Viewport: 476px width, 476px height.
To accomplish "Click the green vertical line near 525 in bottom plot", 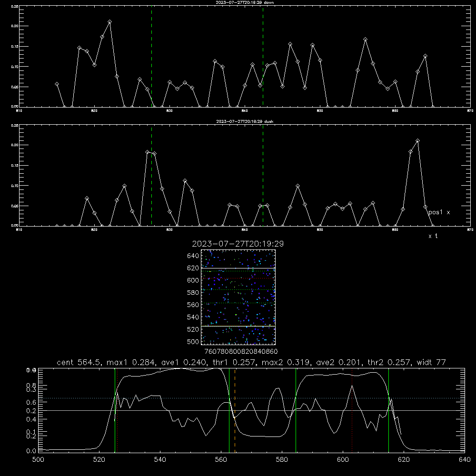I will tap(115, 410).
